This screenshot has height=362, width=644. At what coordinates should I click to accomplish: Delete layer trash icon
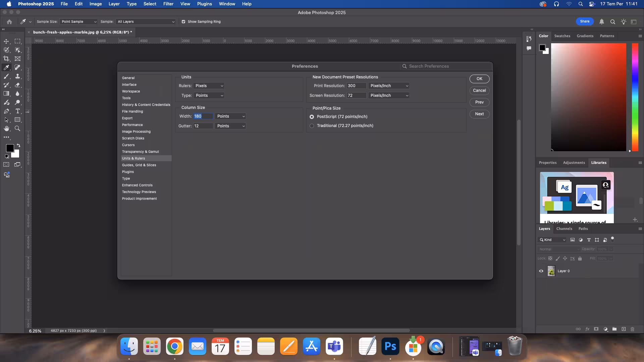click(x=632, y=329)
